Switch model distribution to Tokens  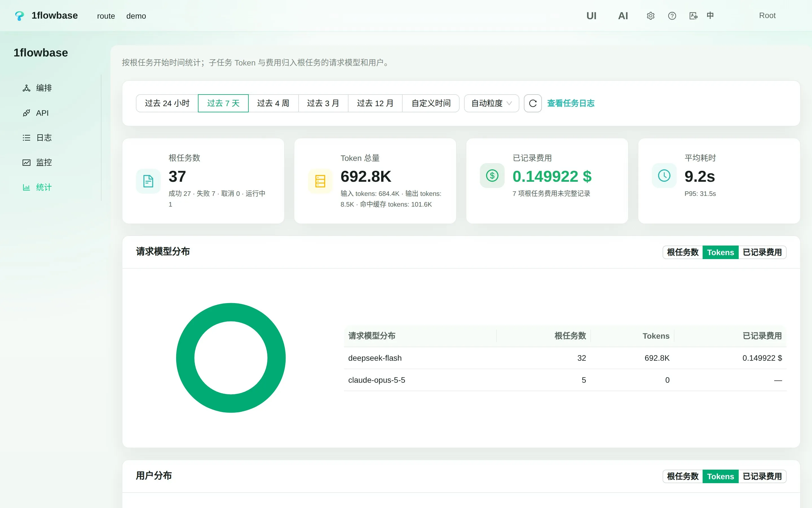point(720,252)
